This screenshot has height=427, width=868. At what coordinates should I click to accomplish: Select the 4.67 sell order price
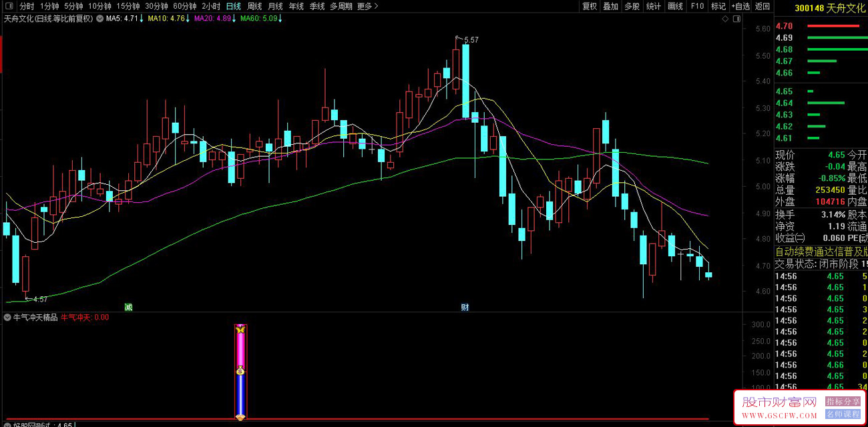[784, 61]
